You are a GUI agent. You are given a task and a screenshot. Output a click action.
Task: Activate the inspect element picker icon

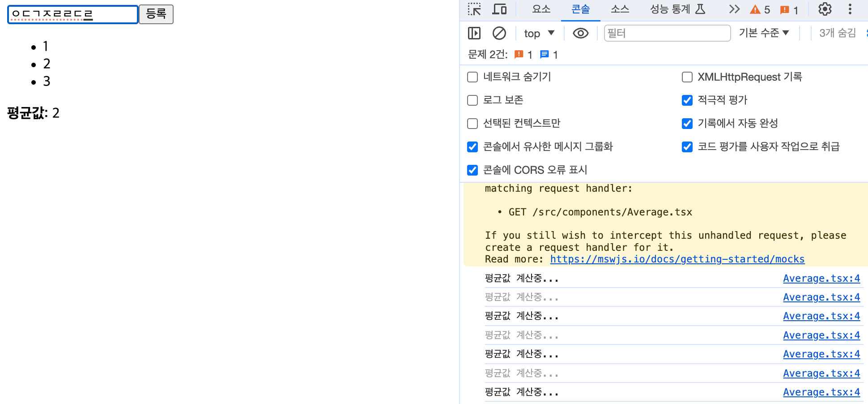pos(474,9)
